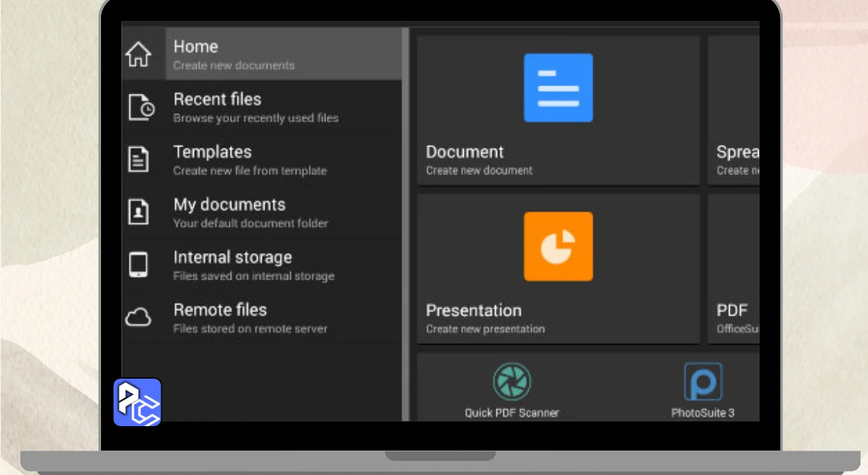Open the Templates entry

coord(262,159)
